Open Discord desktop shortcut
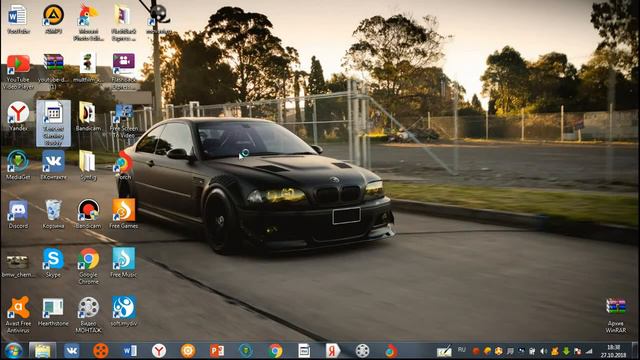This screenshot has width=640, height=360. click(18, 213)
